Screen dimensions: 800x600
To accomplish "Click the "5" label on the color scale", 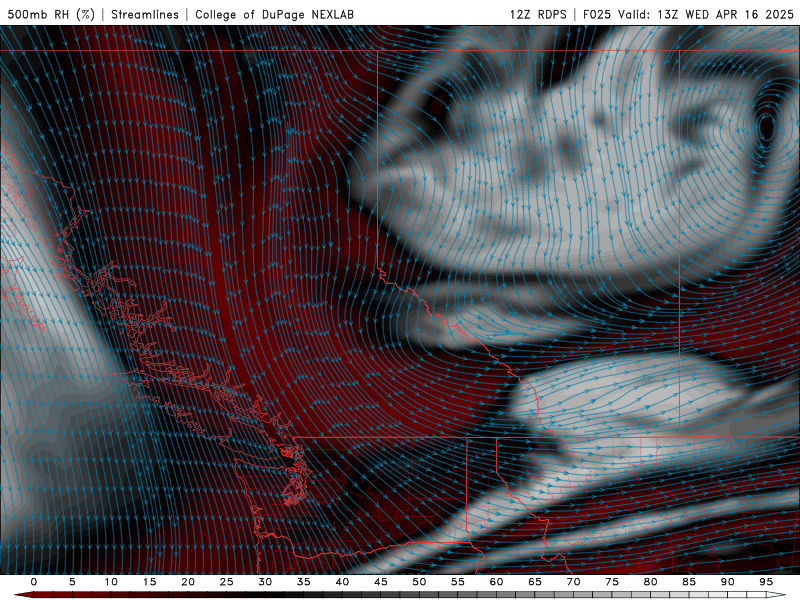I will pyautogui.click(x=72, y=582).
